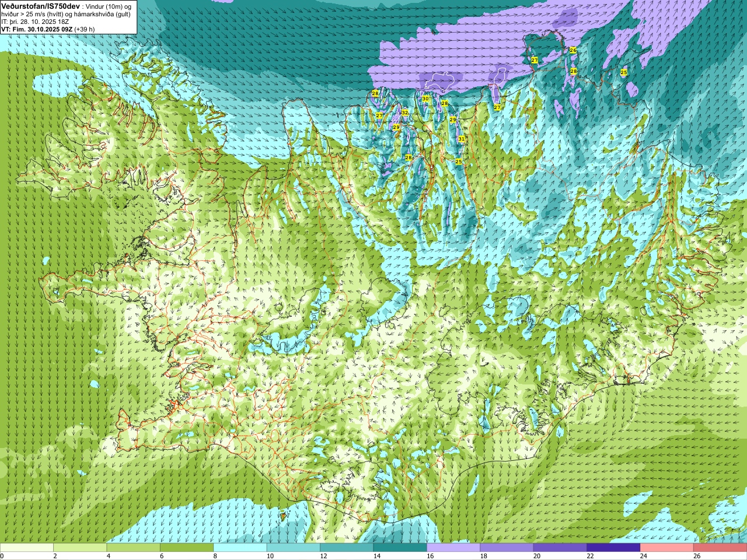The height and width of the screenshot is (560, 747).
Task: Pick the light lavender 16–18 m/s legend swatch
Action: (453, 547)
